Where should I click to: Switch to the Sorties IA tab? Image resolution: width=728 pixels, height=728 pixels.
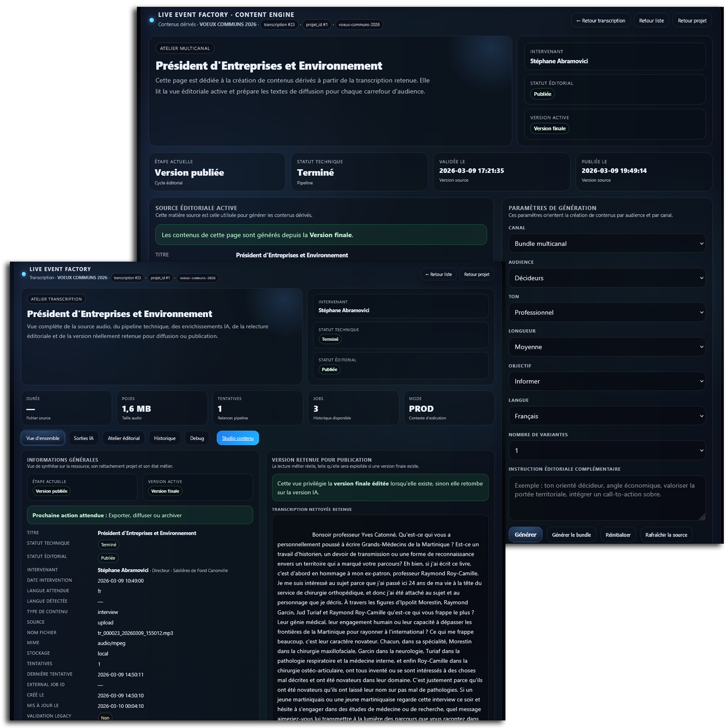tap(83, 438)
